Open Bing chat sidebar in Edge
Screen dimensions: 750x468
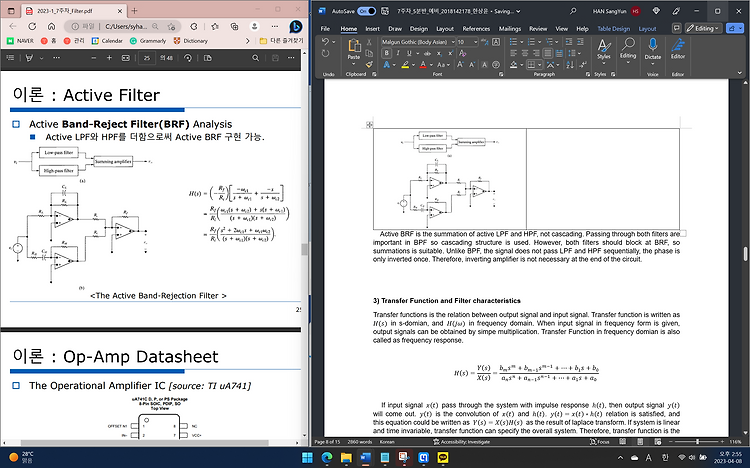[x=295, y=26]
